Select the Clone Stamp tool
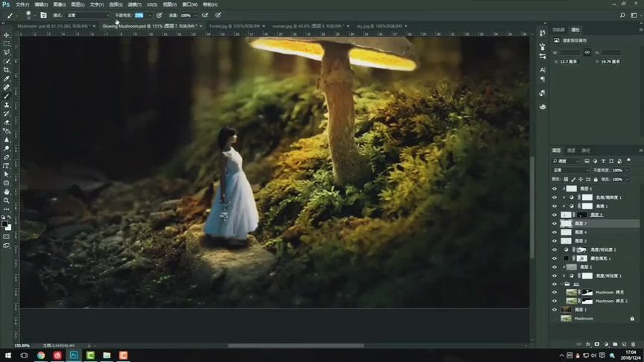Viewport: 644px width, 362px height. click(7, 105)
